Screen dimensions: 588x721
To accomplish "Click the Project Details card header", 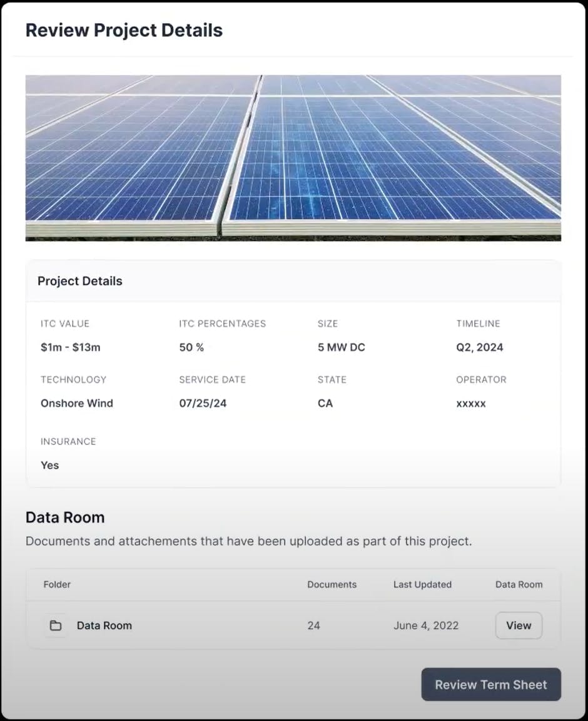I will tap(80, 281).
